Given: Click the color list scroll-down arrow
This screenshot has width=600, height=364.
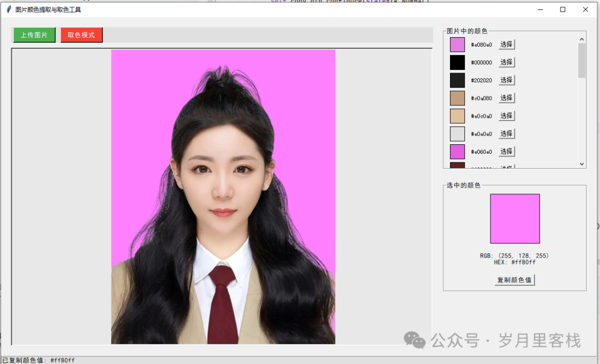Looking at the screenshot, I should point(582,164).
